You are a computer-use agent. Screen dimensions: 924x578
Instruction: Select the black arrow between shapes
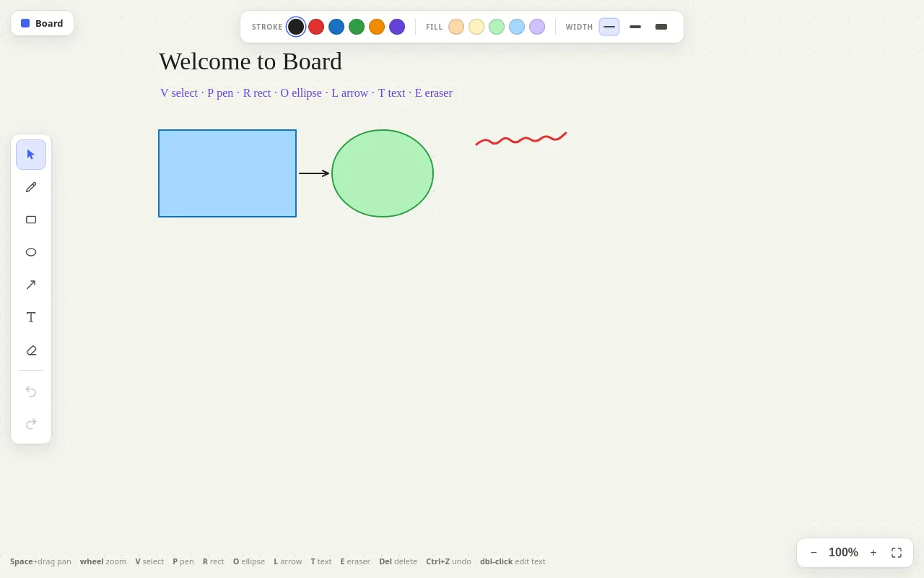[x=314, y=173]
